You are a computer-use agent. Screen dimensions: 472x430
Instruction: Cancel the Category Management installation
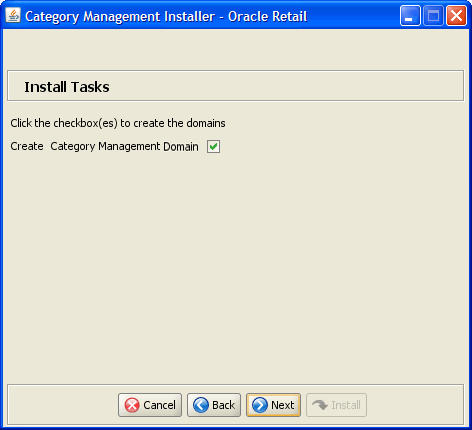pyautogui.click(x=150, y=405)
